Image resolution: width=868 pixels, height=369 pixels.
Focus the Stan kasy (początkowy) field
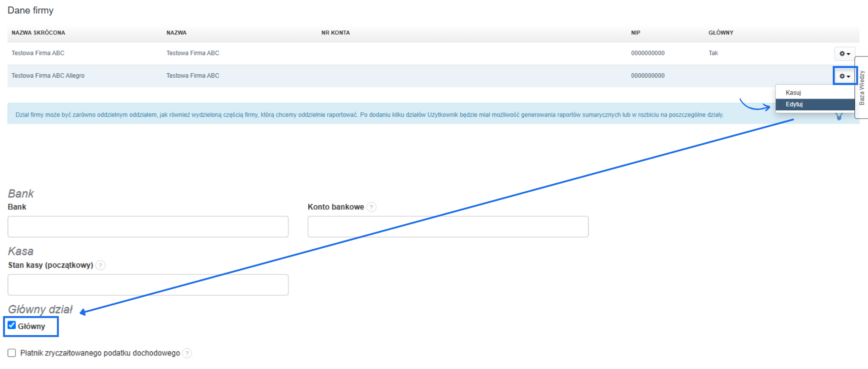click(x=148, y=285)
